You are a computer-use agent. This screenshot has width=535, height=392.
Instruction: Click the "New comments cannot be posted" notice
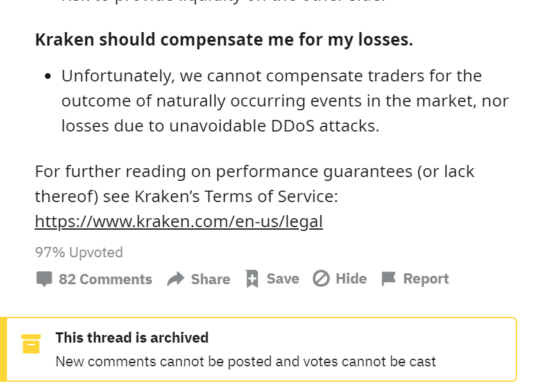(245, 361)
